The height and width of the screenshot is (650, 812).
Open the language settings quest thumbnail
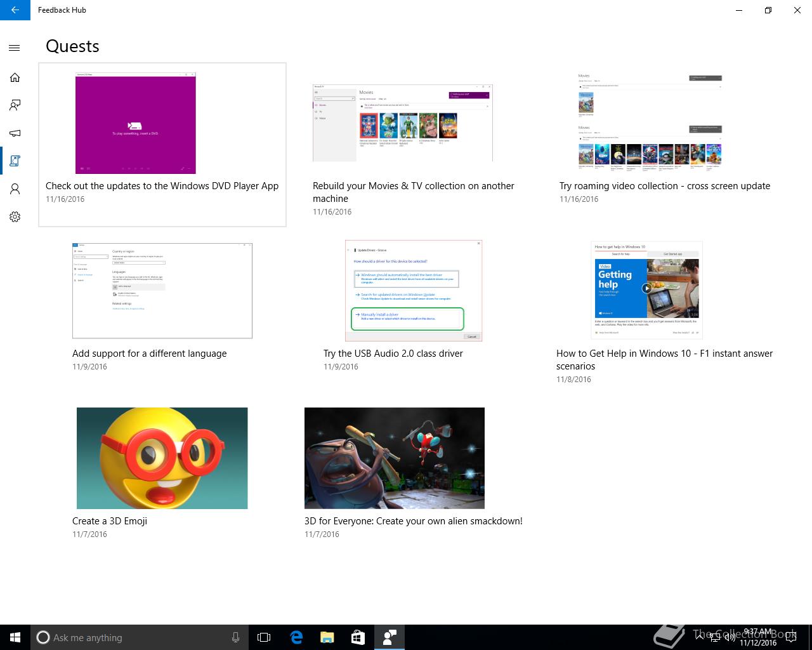pos(162,290)
